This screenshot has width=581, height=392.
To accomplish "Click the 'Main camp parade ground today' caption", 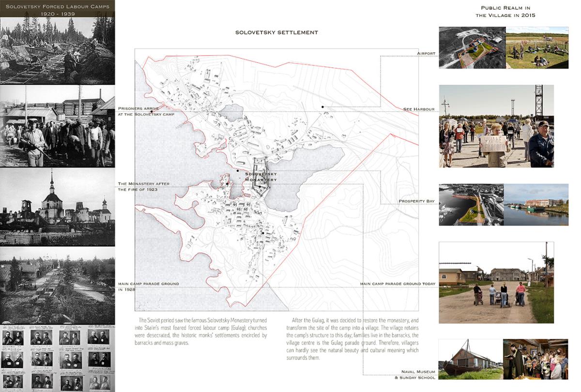I will 398,284.
